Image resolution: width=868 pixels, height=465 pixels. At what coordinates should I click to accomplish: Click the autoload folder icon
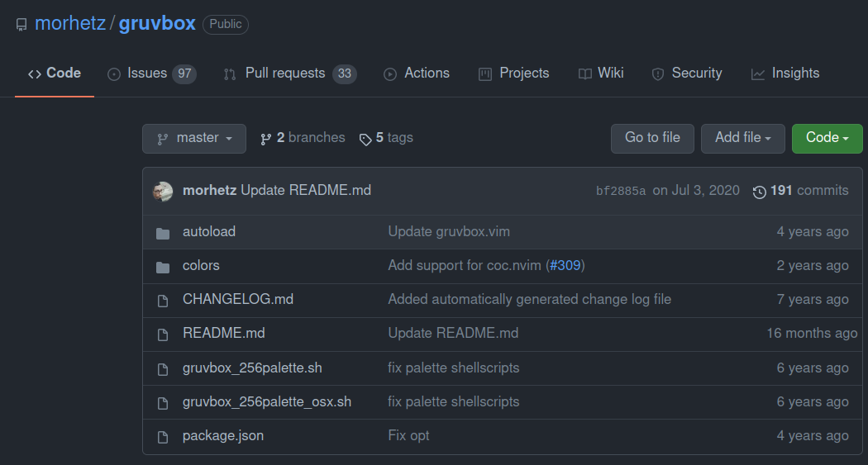[x=163, y=234]
